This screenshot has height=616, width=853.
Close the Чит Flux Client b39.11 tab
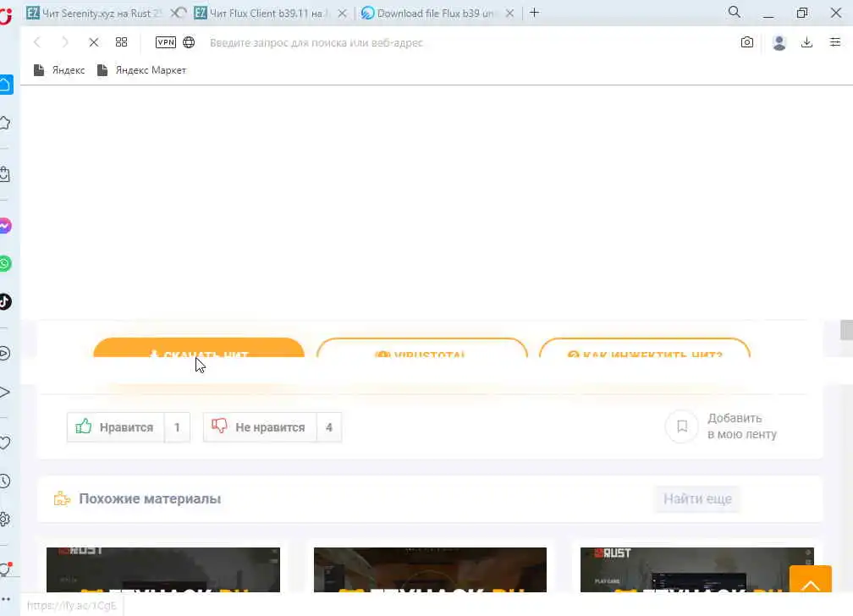[x=342, y=13]
